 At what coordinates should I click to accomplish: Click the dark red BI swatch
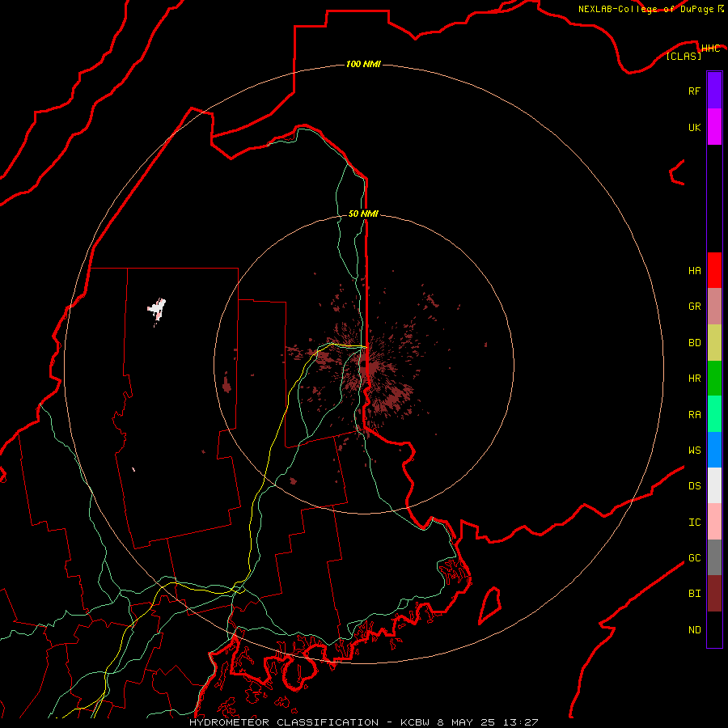[714, 594]
